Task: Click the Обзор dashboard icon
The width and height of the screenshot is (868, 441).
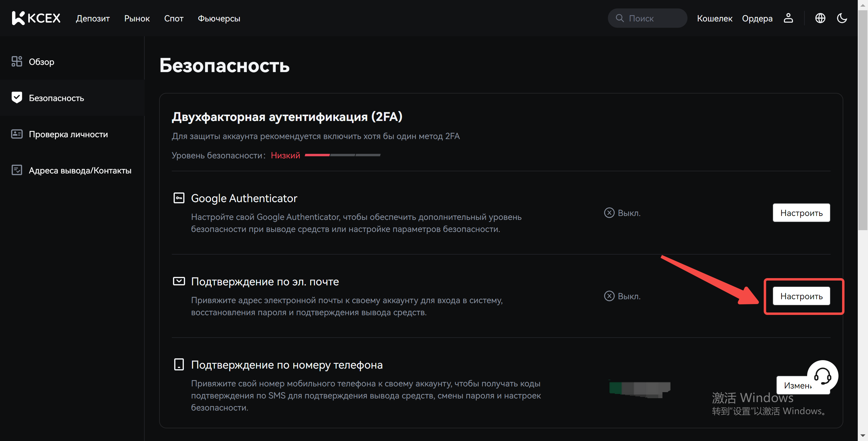Action: point(17,62)
